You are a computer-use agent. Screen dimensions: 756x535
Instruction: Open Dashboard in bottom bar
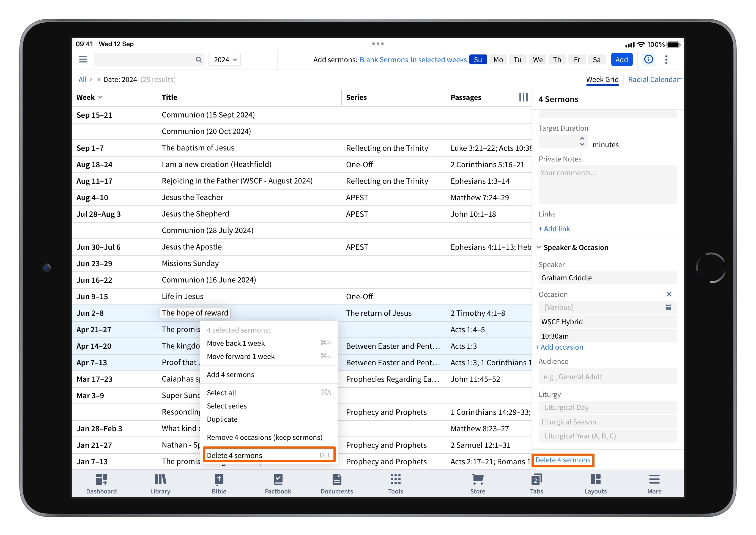(102, 484)
